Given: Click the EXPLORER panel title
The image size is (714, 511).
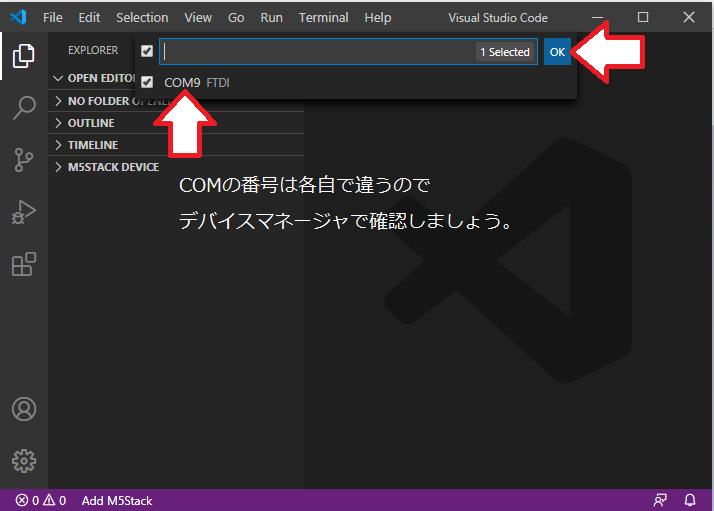Looking at the screenshot, I should click(93, 50).
